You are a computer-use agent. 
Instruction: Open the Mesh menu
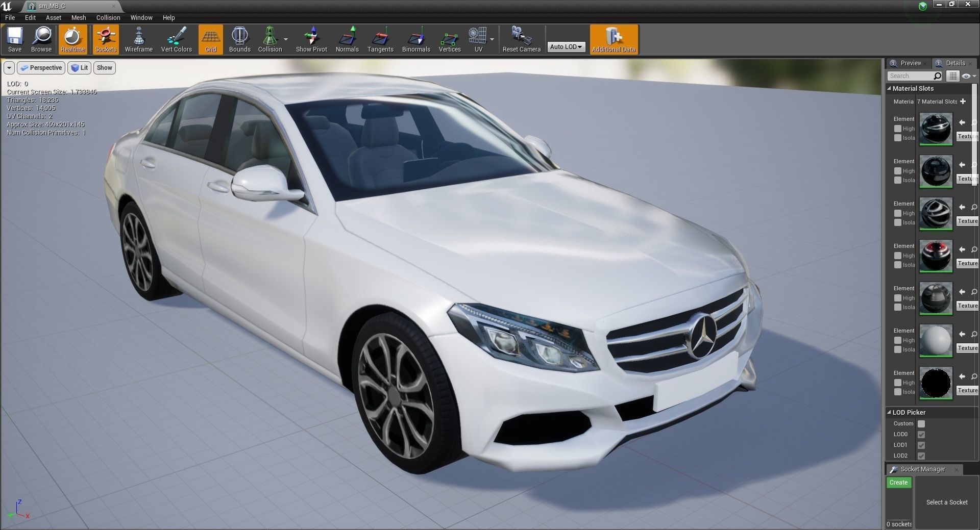pos(79,17)
